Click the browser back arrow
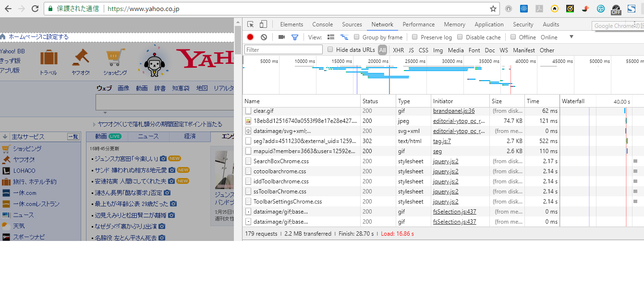This screenshot has height=288, width=644. (x=8, y=9)
